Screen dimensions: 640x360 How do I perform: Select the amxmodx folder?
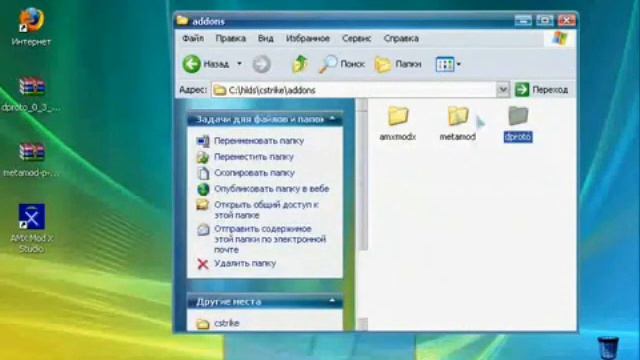[x=398, y=123]
